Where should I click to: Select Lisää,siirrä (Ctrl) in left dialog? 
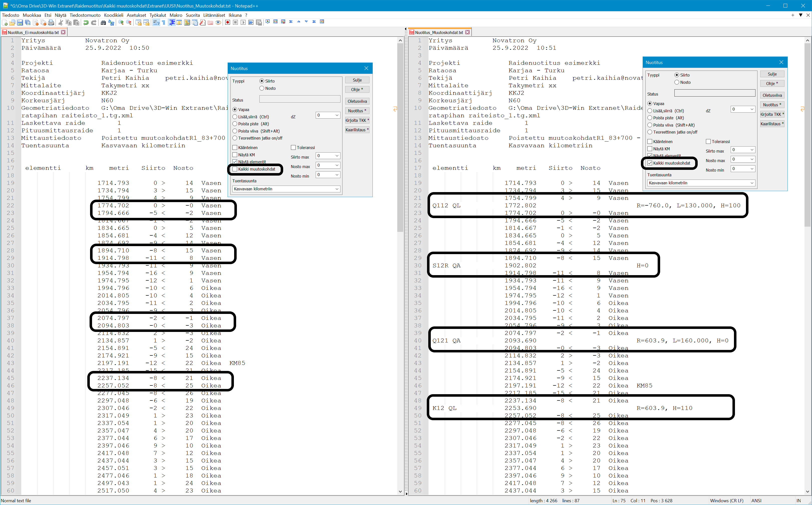click(x=235, y=117)
